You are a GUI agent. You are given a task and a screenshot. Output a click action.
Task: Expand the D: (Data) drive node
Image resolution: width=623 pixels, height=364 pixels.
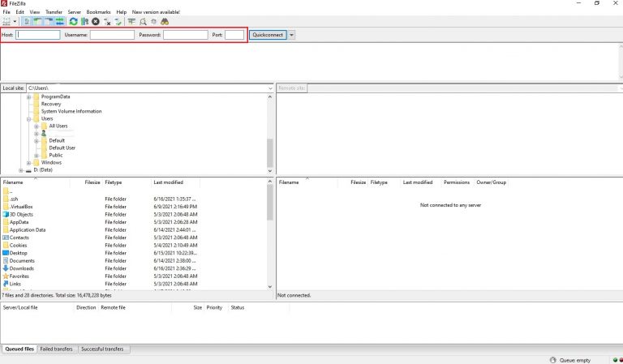20,170
